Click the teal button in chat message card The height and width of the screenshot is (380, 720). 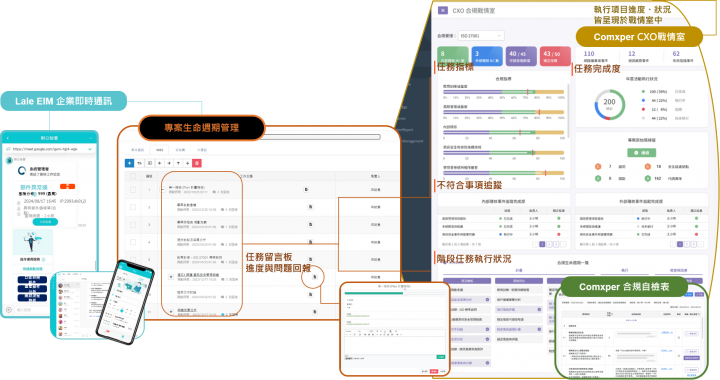tap(45, 222)
